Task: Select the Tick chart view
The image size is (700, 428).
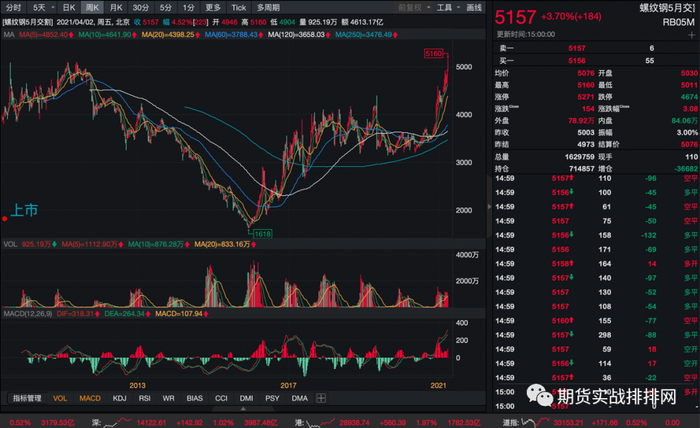Action: pos(239,7)
